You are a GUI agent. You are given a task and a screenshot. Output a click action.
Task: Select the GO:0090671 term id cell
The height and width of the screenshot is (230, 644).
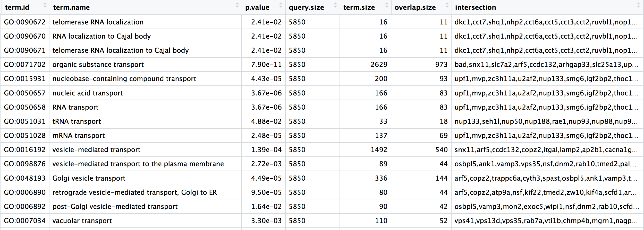(25, 50)
